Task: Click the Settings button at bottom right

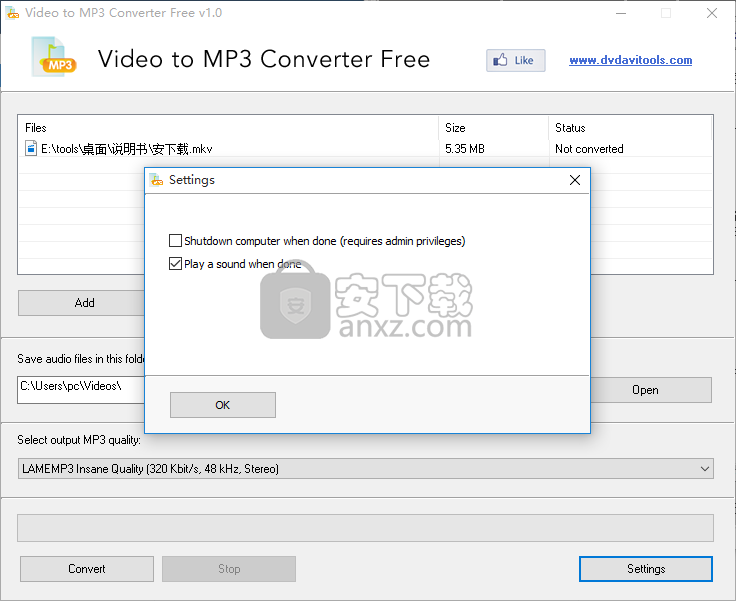Action: [645, 569]
